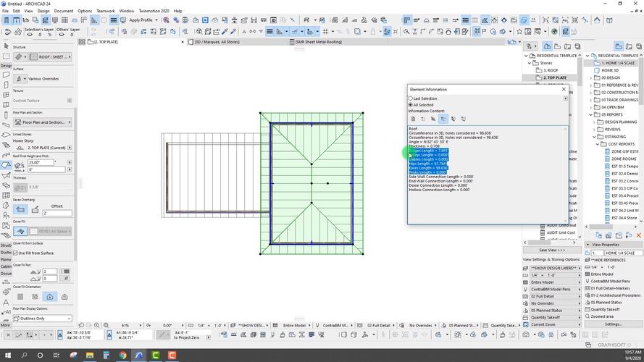Select the Arrow tool in the toolbox

[6, 46]
